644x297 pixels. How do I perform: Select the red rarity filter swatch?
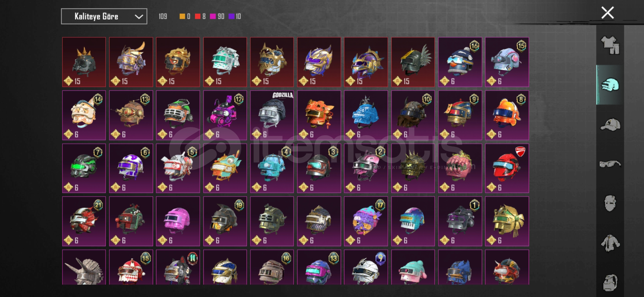(198, 16)
